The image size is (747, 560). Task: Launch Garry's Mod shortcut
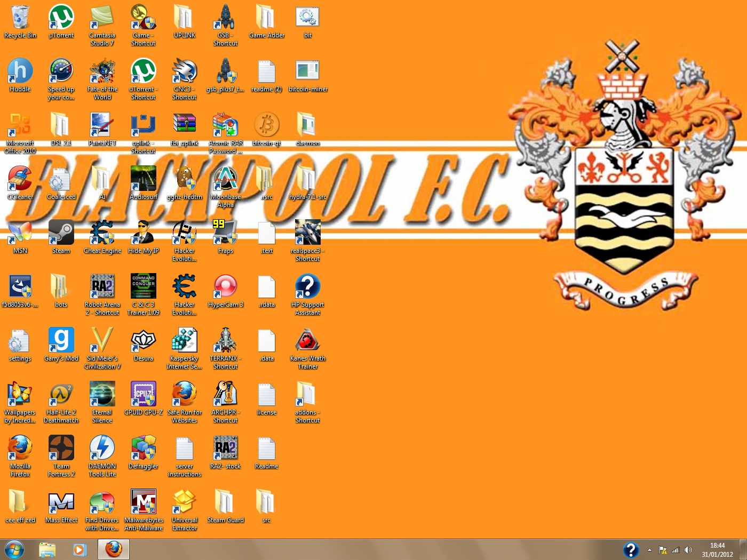click(x=61, y=345)
